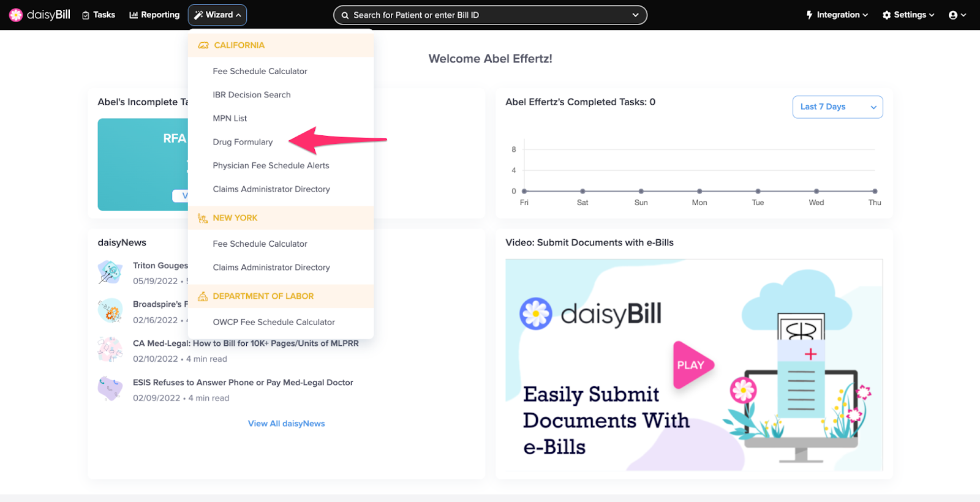The height and width of the screenshot is (502, 980).
Task: Click the Search for Patient input field
Action: pyautogui.click(x=490, y=15)
